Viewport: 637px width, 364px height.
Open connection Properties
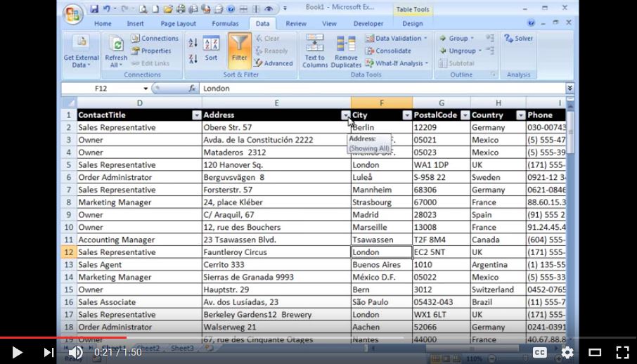[151, 51]
